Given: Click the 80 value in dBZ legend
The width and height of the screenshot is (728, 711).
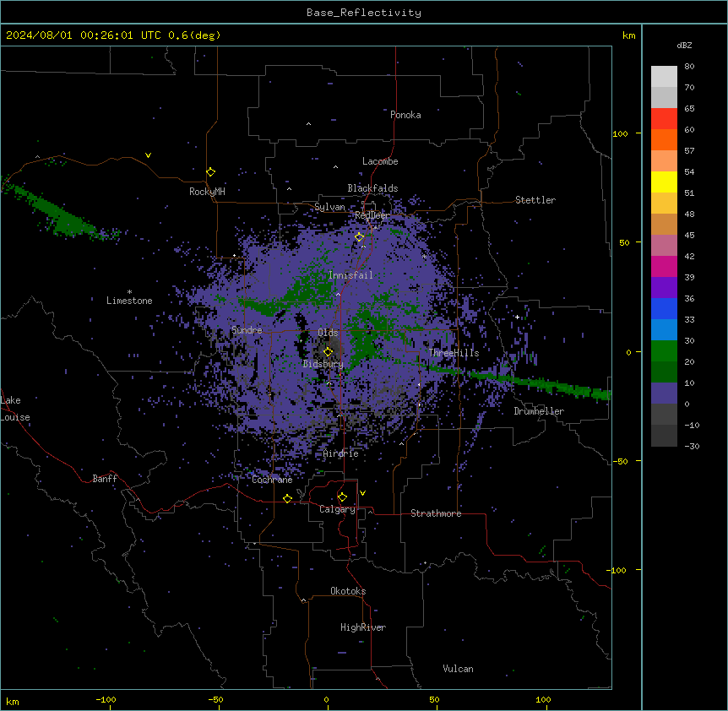Looking at the screenshot, I should point(689,67).
